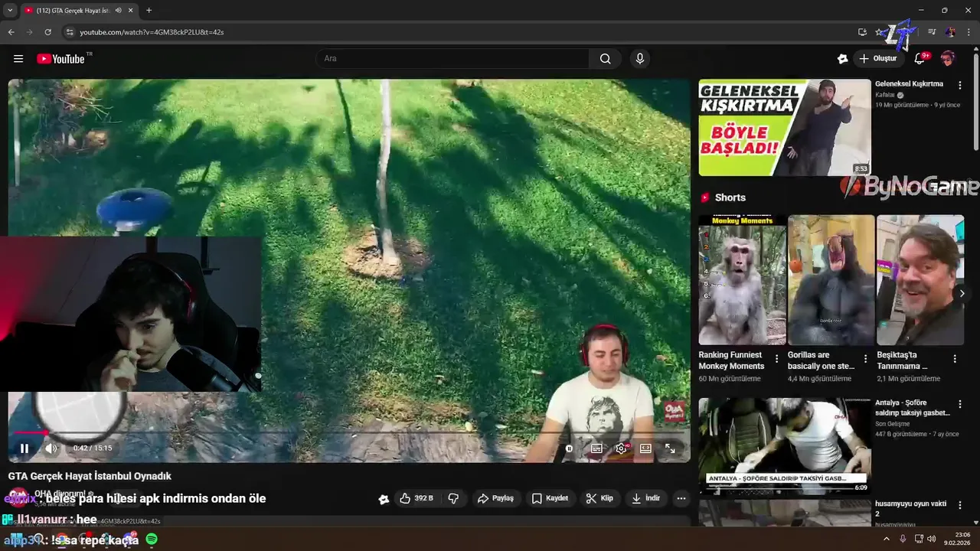Toggle subtitles in the player
Viewport: 980px width, 551px height.
[596, 448]
